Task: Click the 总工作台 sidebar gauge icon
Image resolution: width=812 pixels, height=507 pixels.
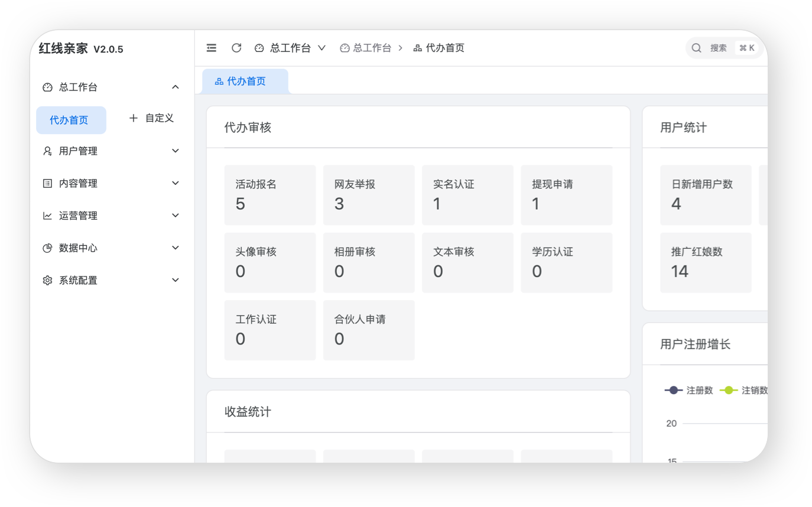Action: point(48,87)
